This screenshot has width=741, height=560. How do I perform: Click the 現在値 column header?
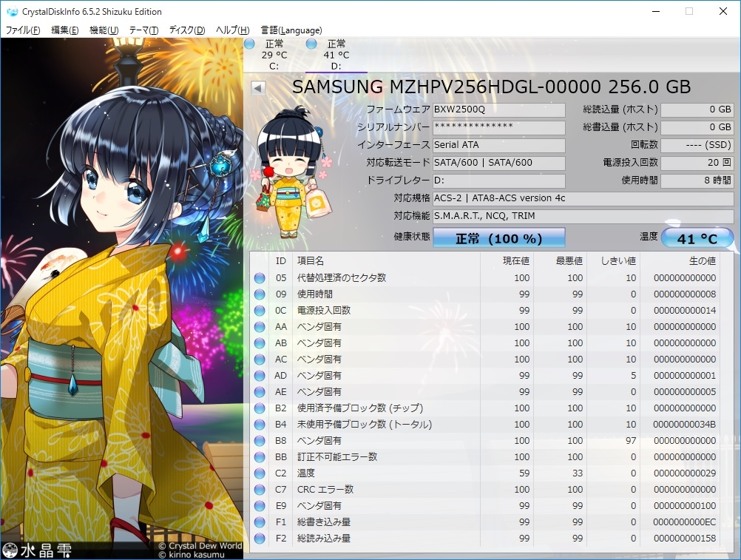[x=507, y=261]
